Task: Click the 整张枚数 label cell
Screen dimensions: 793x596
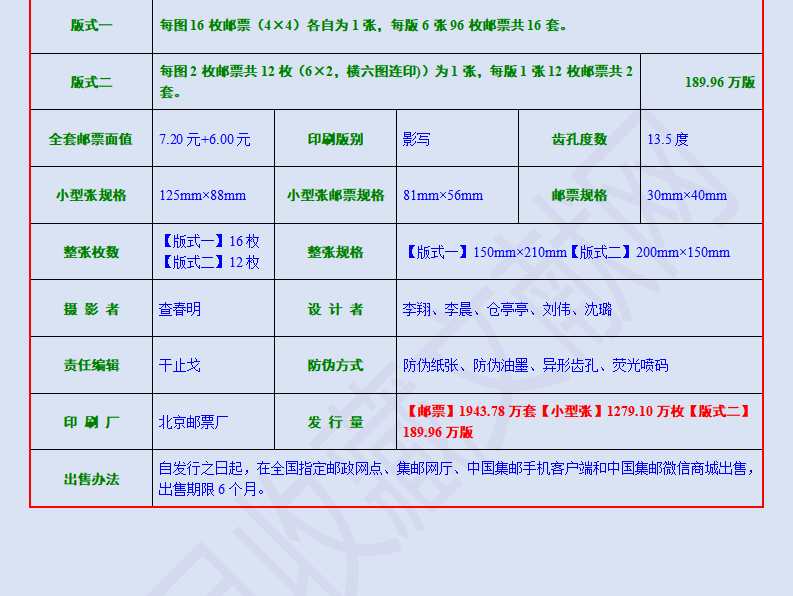Action: click(91, 253)
